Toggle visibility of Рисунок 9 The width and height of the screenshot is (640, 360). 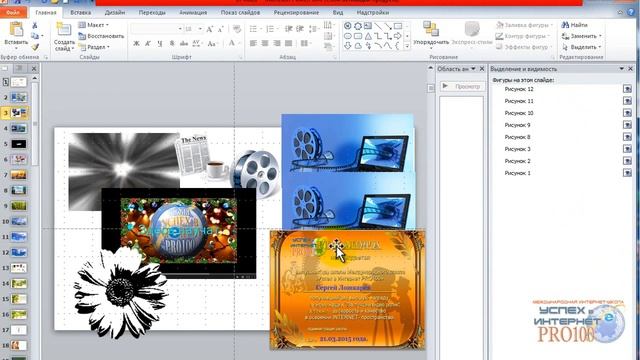[x=627, y=125]
